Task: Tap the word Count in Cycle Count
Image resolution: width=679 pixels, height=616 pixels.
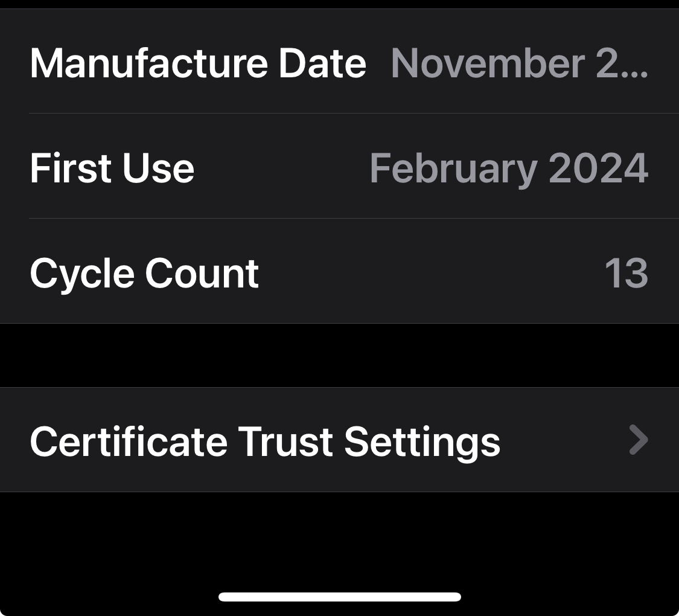Action: 202,273
